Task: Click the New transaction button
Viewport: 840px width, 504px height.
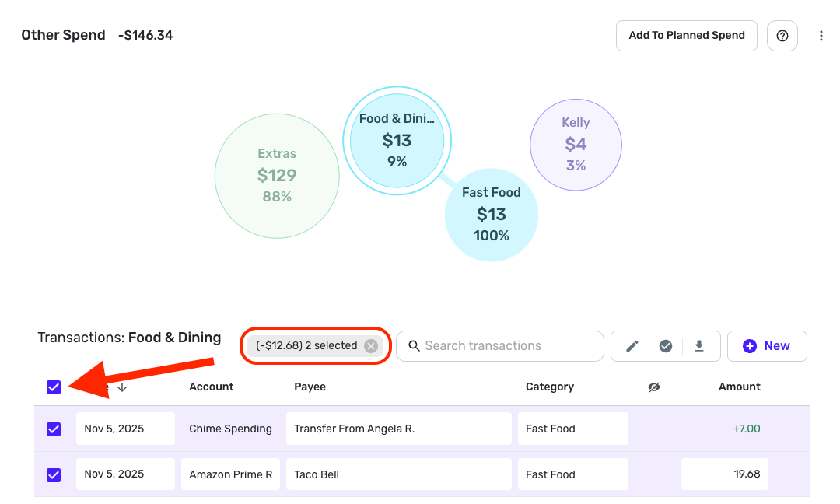Action: [x=767, y=346]
